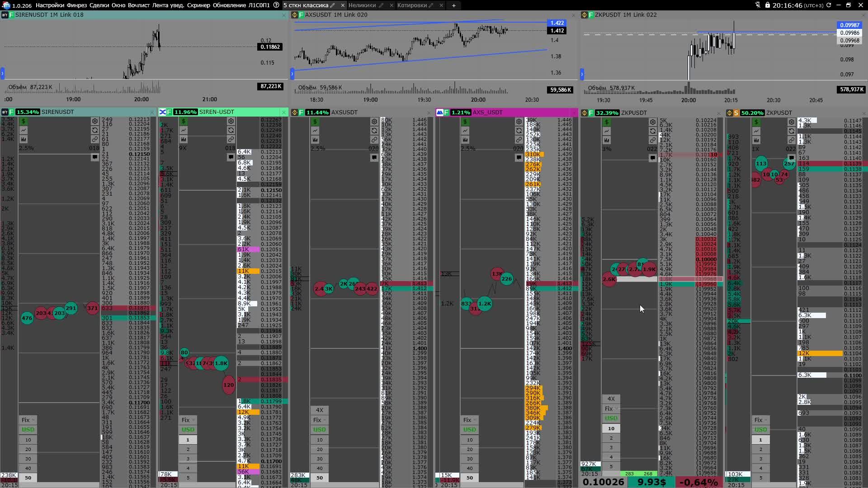The width and height of the screenshot is (868, 488).
Task: Add new workspace tab with plus
Action: (453, 5)
